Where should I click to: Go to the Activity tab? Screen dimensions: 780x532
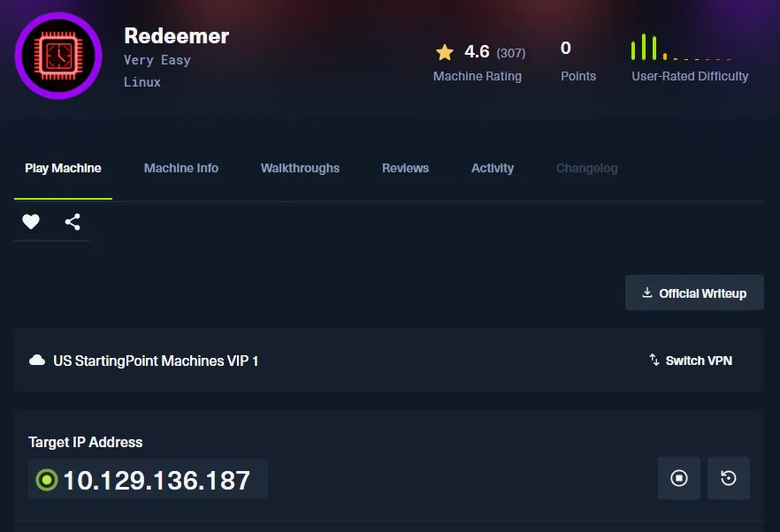point(493,168)
